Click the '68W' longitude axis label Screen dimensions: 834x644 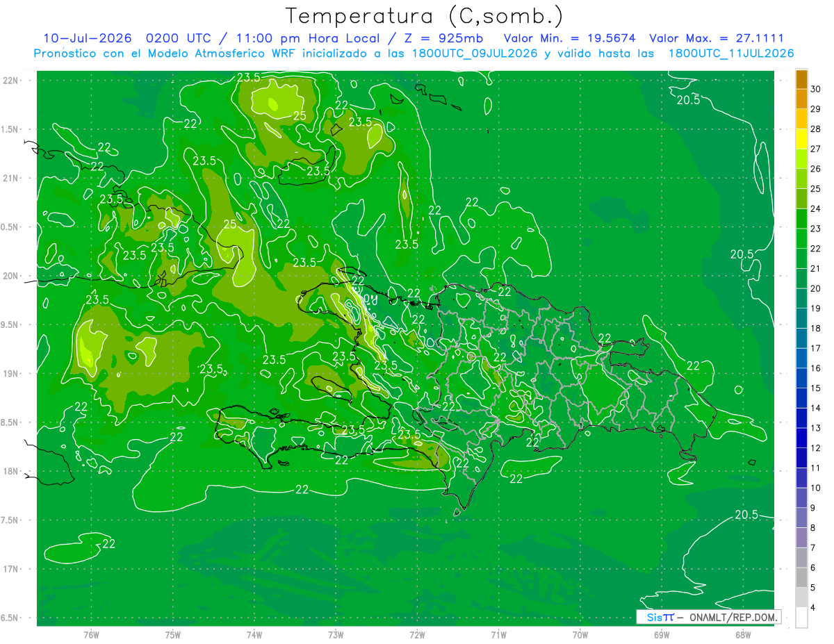tap(743, 634)
